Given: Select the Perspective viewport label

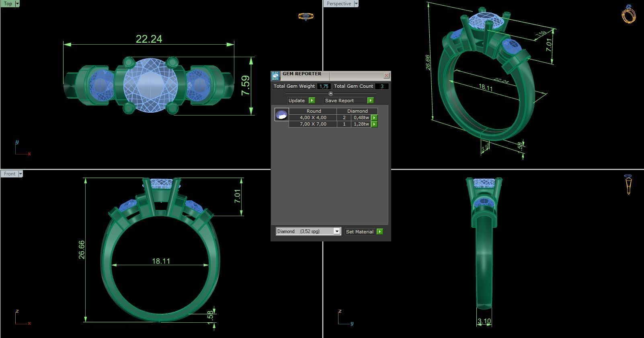Looking at the screenshot, I should coord(339,4).
